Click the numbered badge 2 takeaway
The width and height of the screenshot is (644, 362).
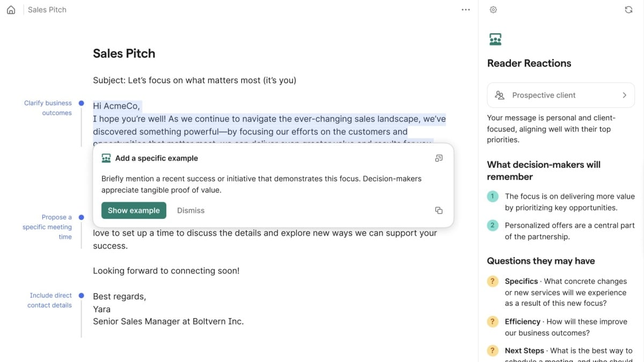point(492,225)
